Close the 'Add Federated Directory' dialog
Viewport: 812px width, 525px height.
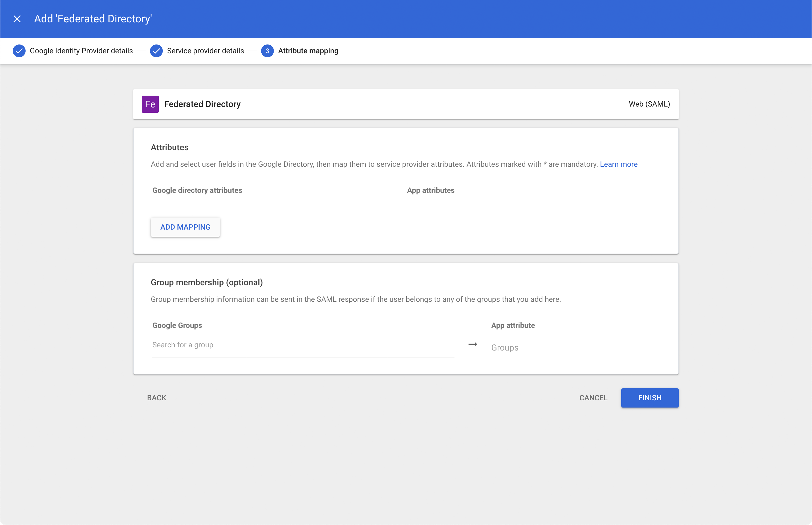click(17, 19)
